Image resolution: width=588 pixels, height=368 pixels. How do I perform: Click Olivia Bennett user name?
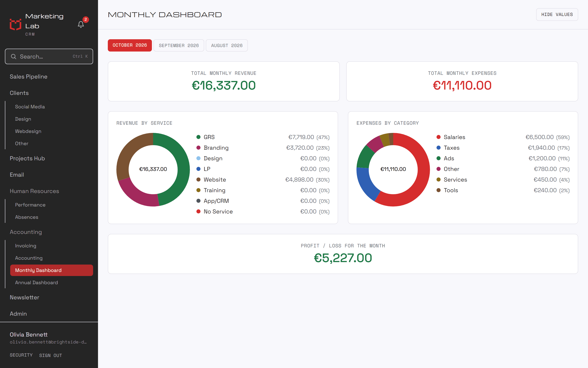click(29, 335)
